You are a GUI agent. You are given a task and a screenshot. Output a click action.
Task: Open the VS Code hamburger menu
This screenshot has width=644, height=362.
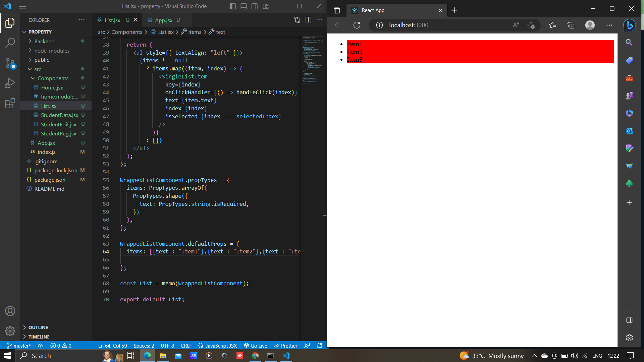[x=22, y=6]
